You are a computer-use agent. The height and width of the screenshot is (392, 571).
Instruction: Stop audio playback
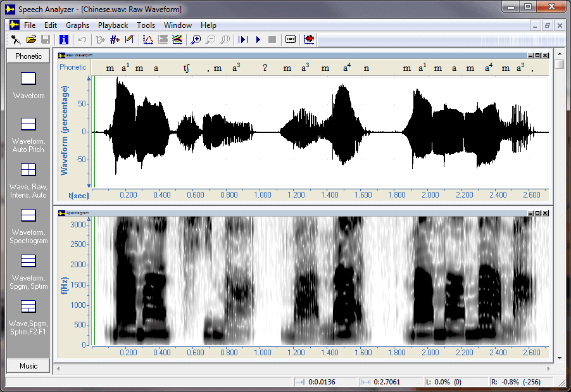click(272, 39)
